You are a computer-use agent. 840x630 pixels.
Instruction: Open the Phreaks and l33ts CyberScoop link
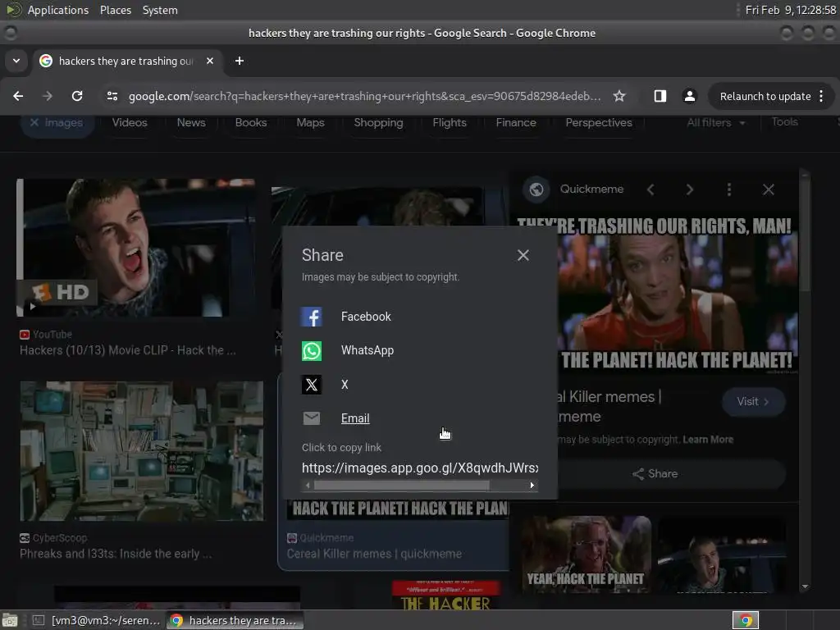point(116,554)
